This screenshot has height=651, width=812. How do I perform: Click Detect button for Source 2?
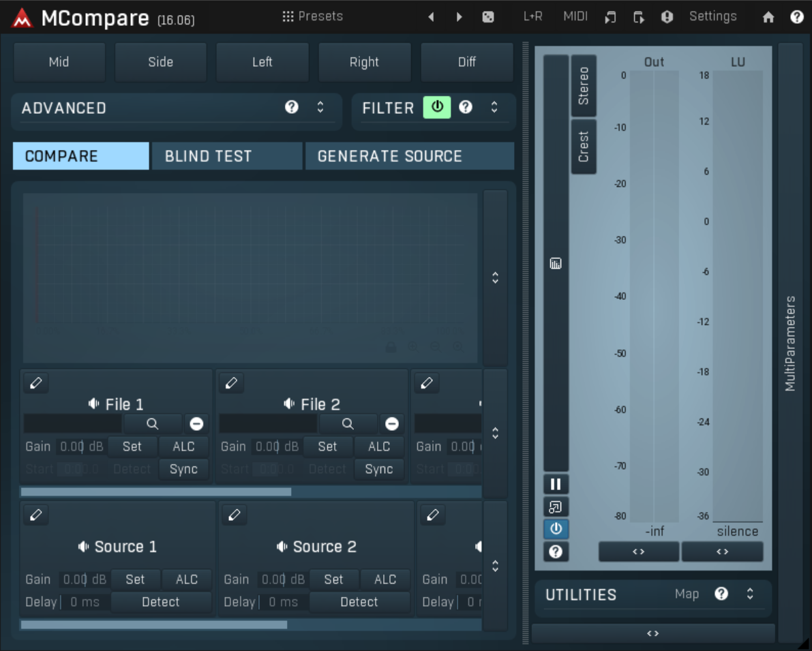(x=359, y=603)
